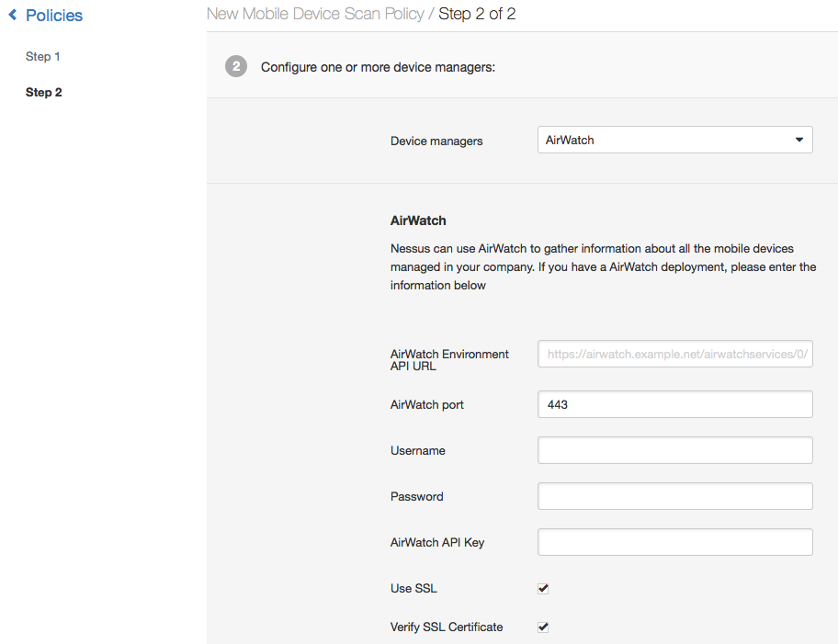The image size is (838, 644).
Task: Click the Verify SSL Certificate label
Action: pos(447,627)
